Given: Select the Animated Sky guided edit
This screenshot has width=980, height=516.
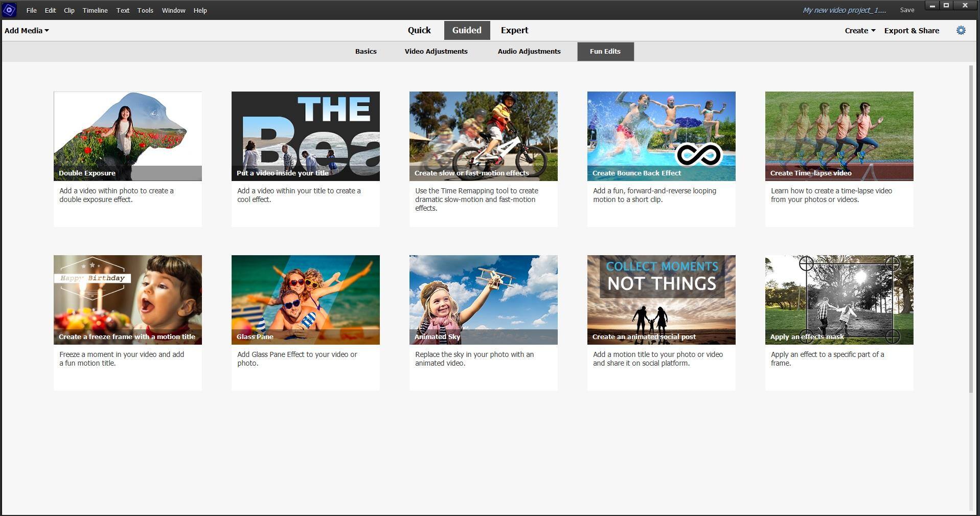Looking at the screenshot, I should pyautogui.click(x=483, y=300).
